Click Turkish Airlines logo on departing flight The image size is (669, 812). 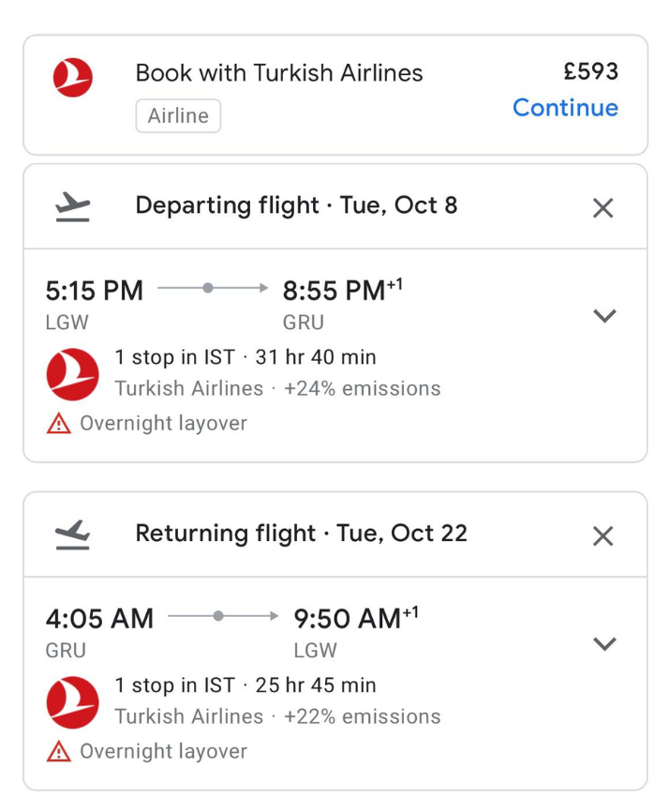pyautogui.click(x=72, y=374)
